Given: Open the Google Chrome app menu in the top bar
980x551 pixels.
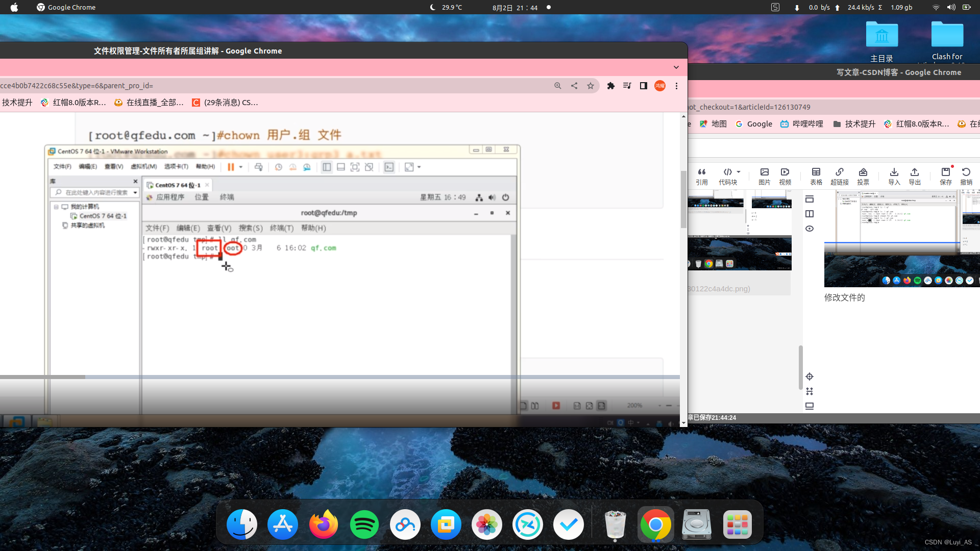Looking at the screenshot, I should tap(66, 7).
